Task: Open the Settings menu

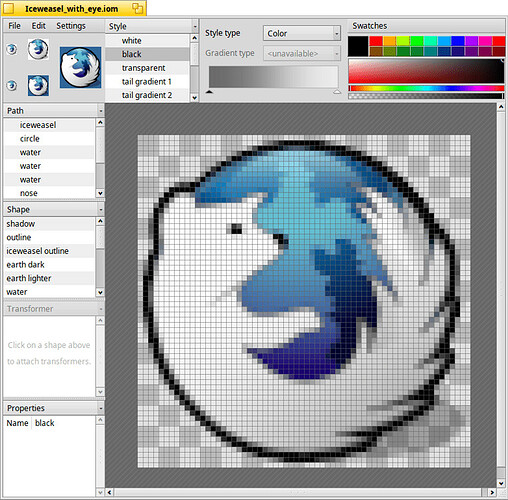Action: point(71,26)
